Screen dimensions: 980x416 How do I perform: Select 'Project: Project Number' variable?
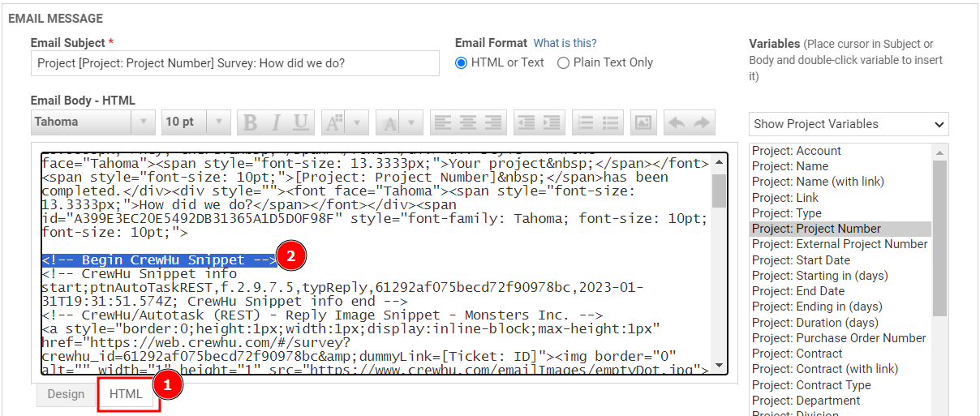point(840,229)
